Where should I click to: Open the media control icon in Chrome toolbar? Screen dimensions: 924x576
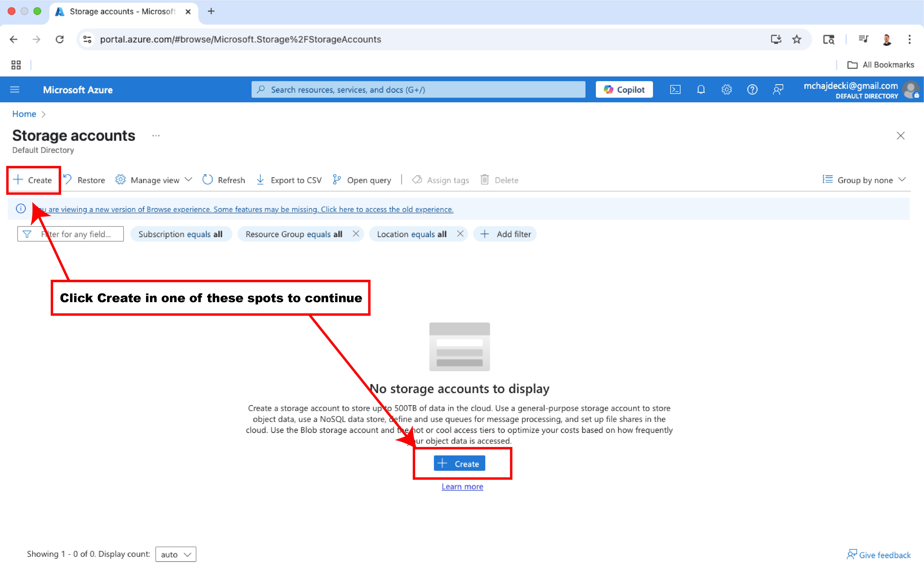[863, 39]
